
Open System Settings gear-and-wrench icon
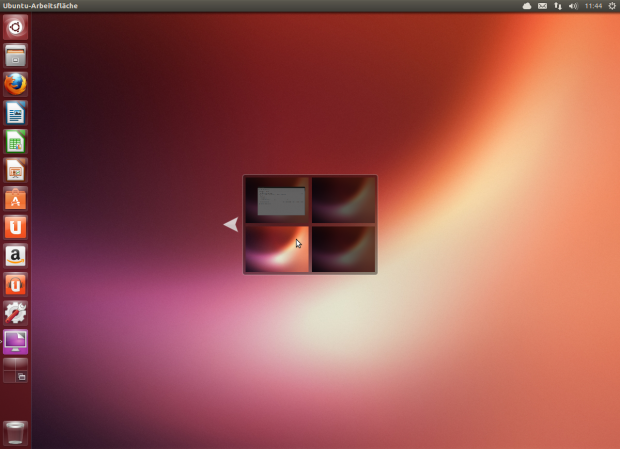pyautogui.click(x=15, y=313)
